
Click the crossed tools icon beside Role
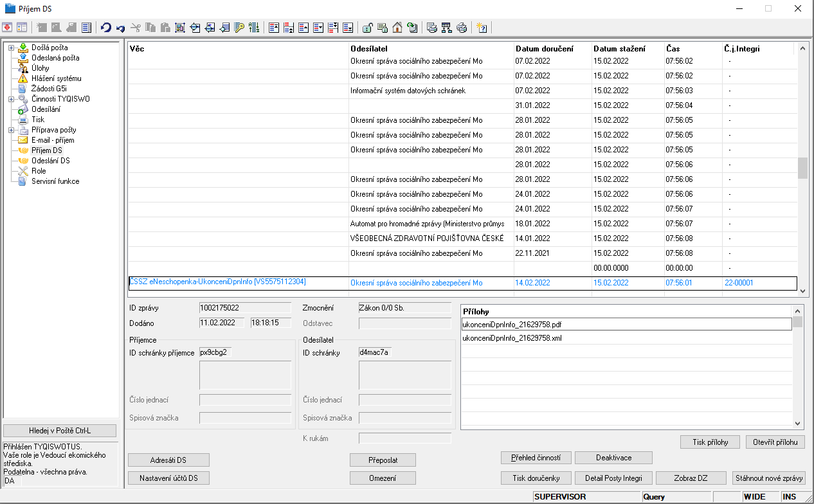tap(23, 171)
